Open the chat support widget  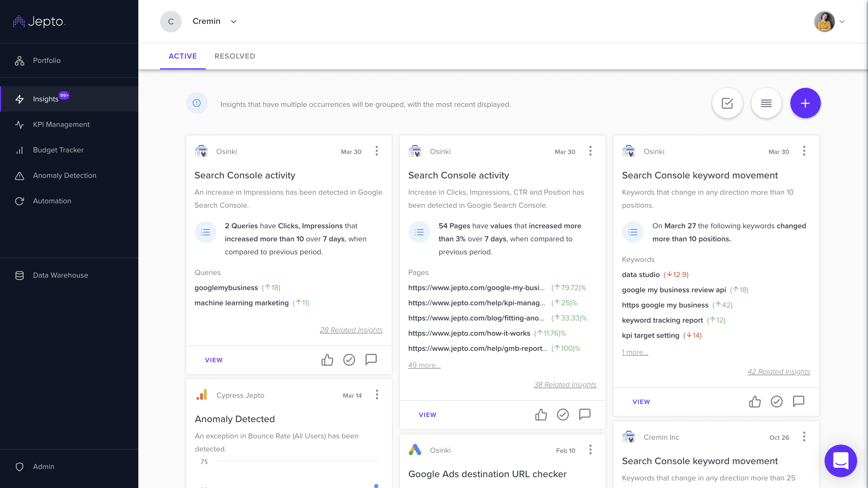840,461
